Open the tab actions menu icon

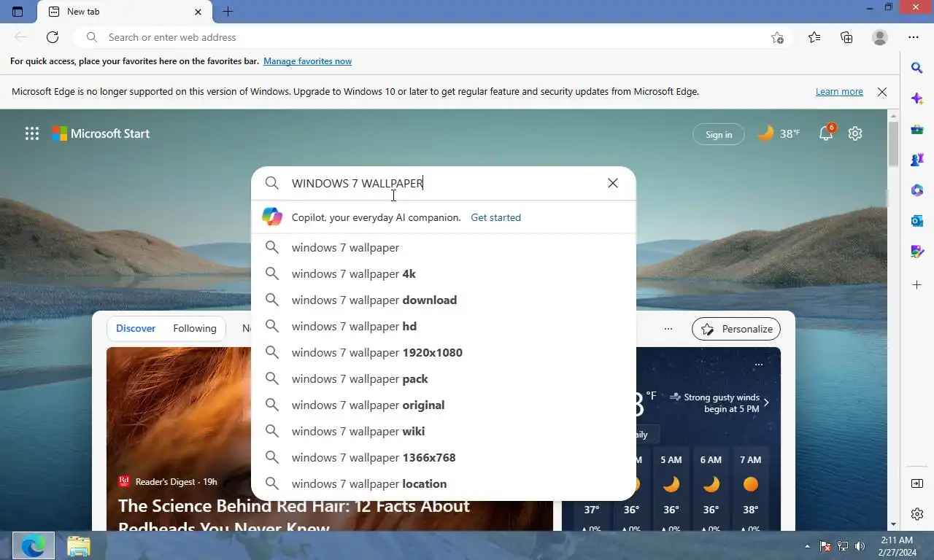pos(18,12)
